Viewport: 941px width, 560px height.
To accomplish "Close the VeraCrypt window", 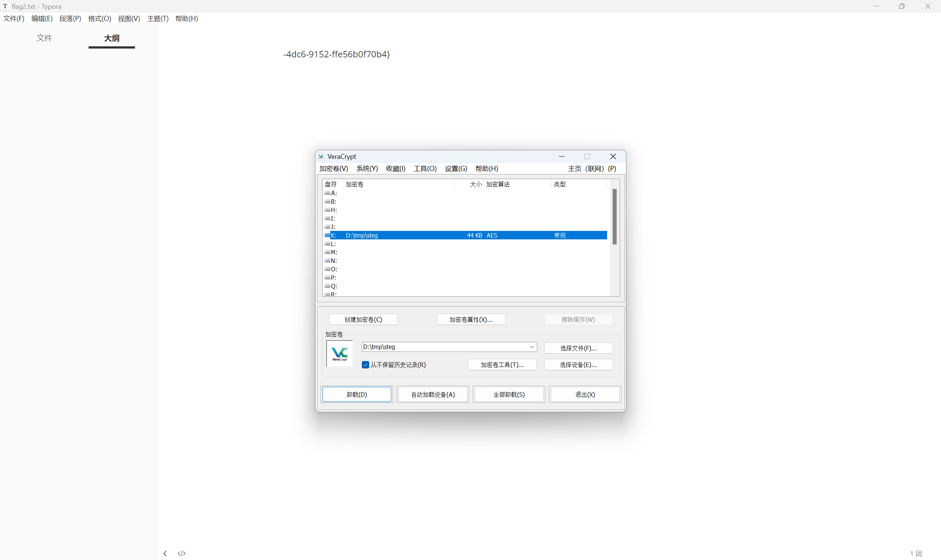I will pos(613,157).
